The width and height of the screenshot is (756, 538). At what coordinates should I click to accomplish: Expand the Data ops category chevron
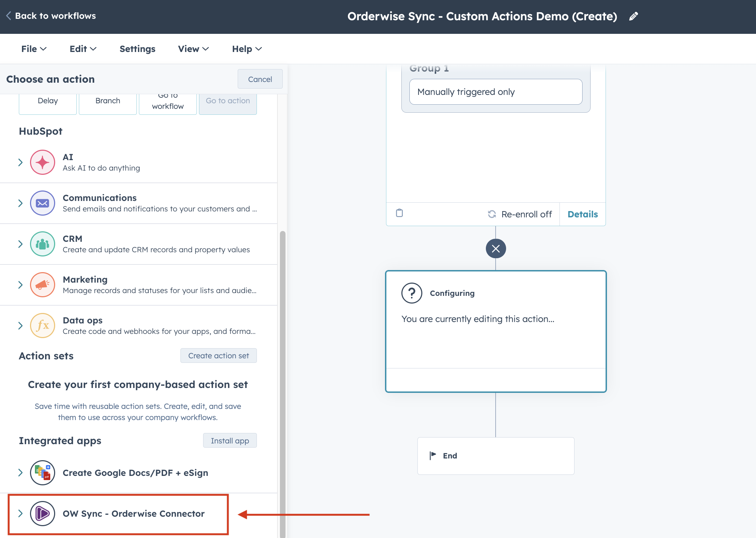[x=20, y=326]
